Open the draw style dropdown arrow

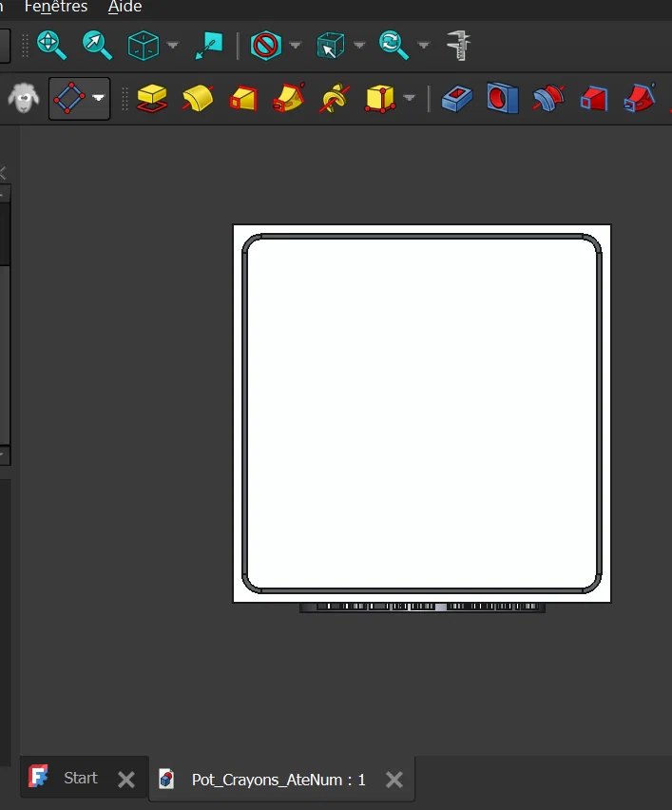coord(296,46)
